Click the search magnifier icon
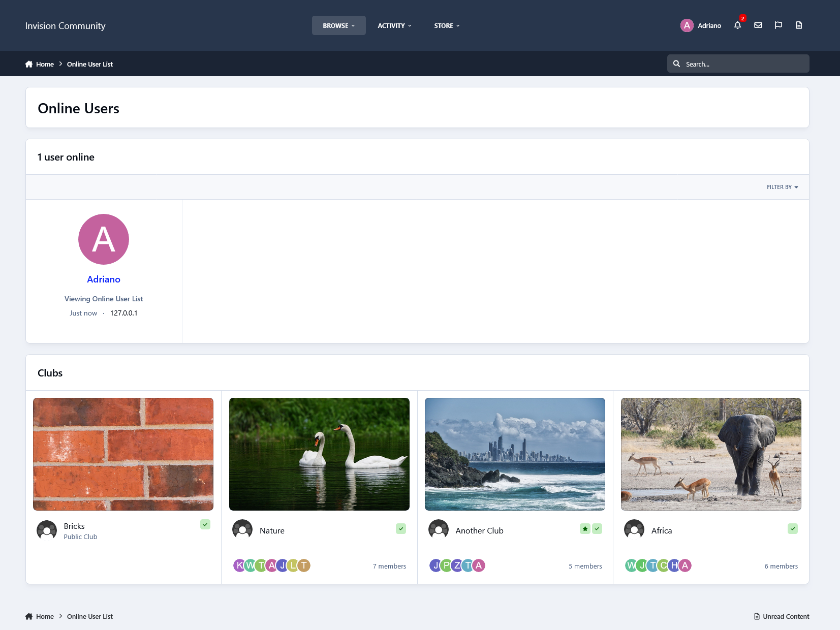Screen dimensions: 840x630 676,64
